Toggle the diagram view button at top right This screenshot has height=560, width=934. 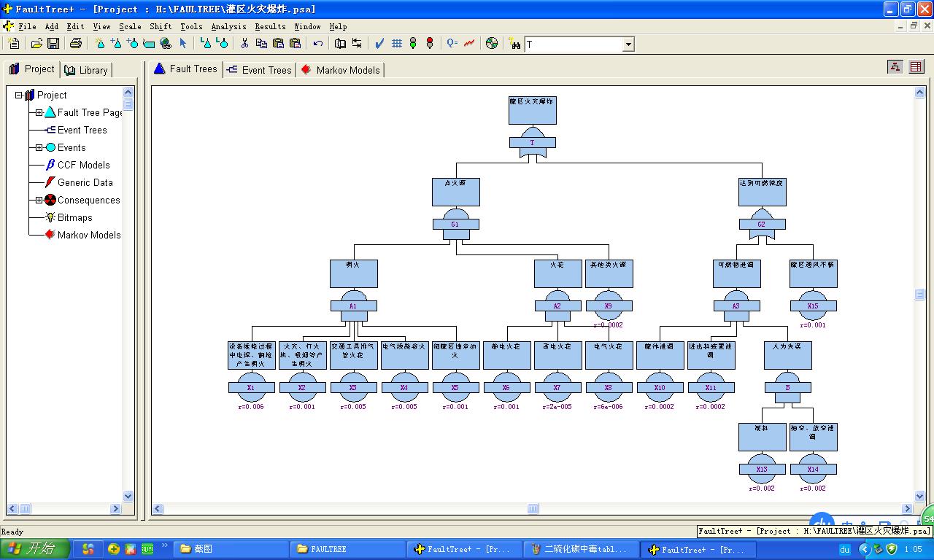coord(895,66)
